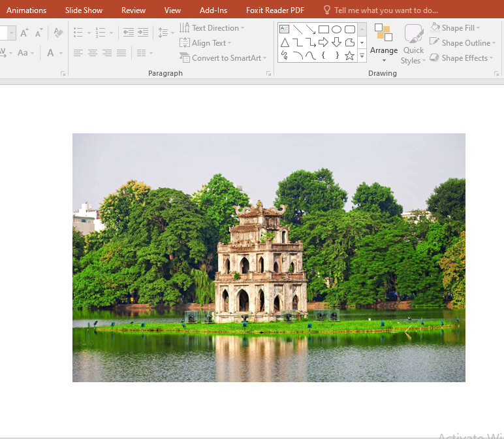Select the Left Brace shape
The height and width of the screenshot is (439, 504).
tap(323, 56)
